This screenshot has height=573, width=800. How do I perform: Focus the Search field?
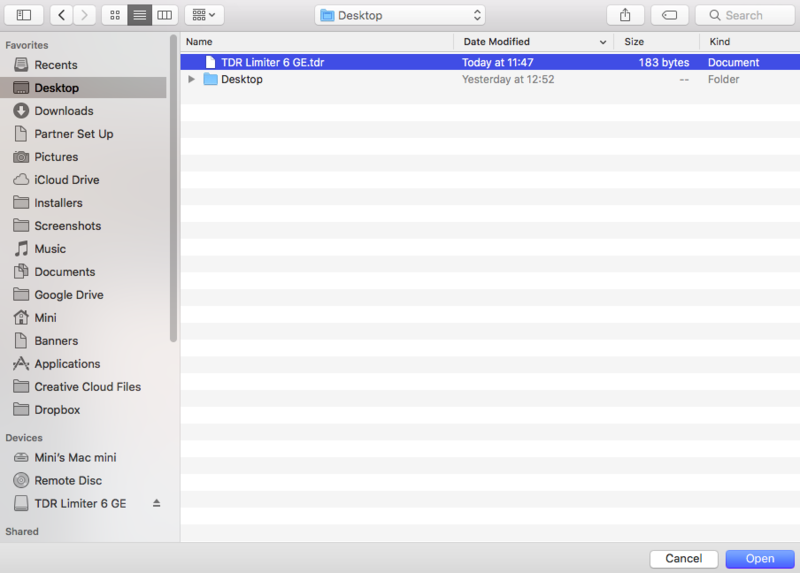click(745, 15)
